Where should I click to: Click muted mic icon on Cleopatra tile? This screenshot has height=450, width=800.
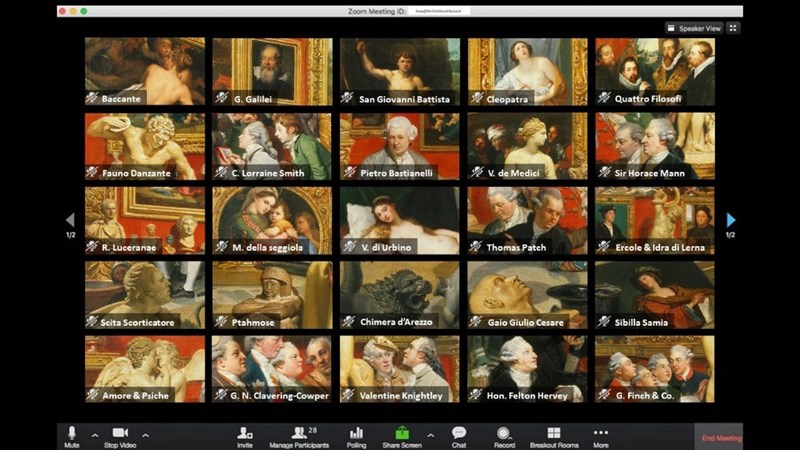(477, 97)
